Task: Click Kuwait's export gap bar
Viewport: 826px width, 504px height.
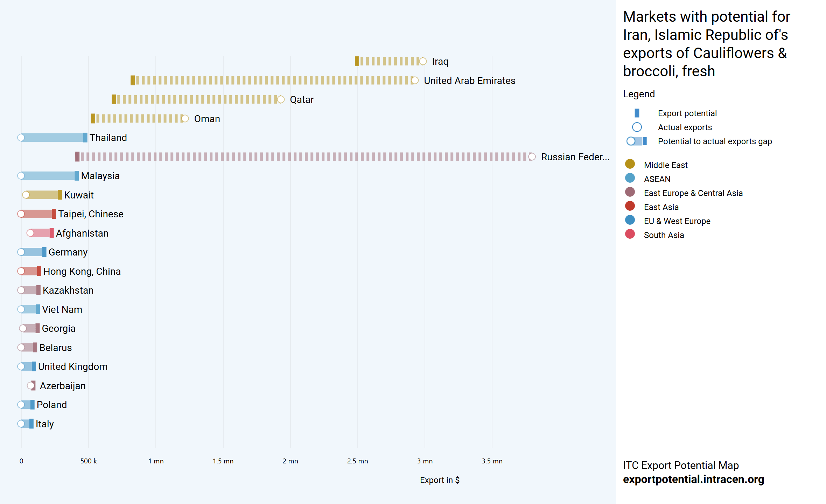Action: click(42, 195)
